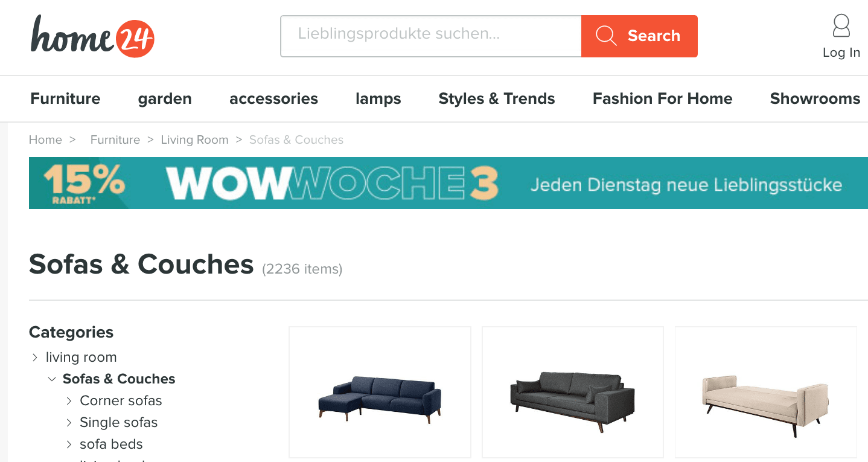The height and width of the screenshot is (462, 868).
Task: Open the beige sofa bed thumbnail
Action: coord(766,392)
